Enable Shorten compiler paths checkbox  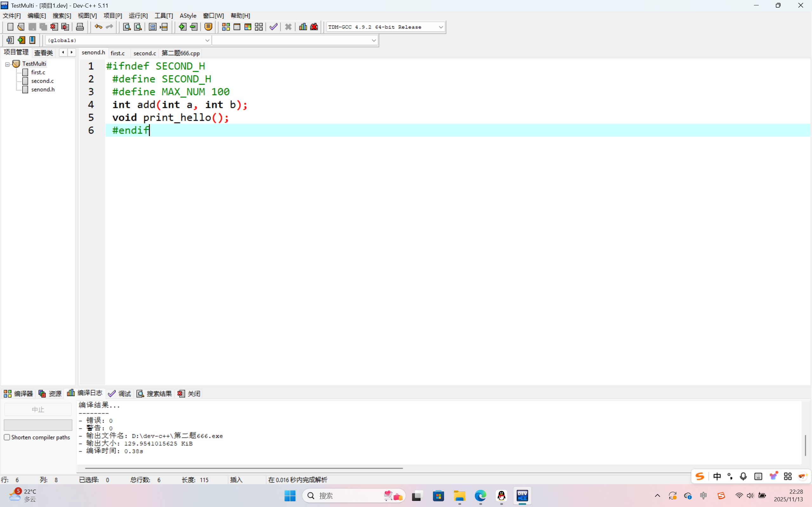point(7,437)
